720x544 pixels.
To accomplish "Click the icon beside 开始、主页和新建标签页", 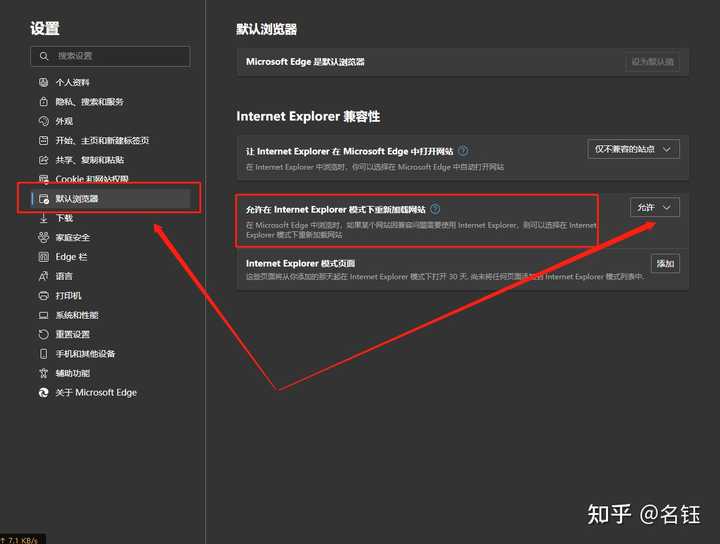I will 43,140.
